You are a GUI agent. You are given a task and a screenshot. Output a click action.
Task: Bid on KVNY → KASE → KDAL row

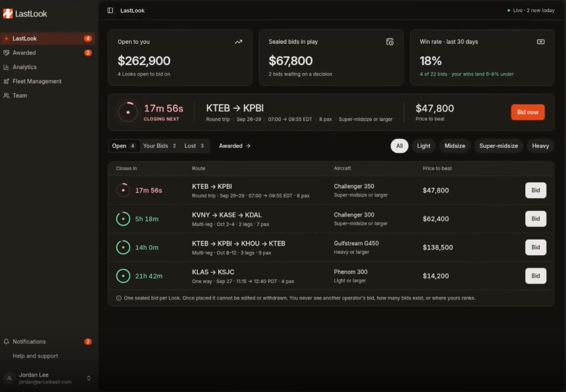pos(535,219)
